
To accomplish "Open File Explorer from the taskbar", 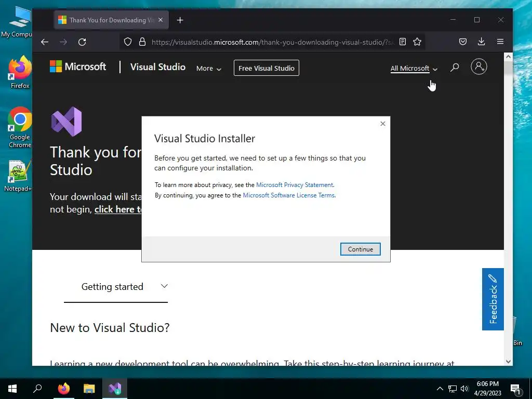I will [89, 389].
